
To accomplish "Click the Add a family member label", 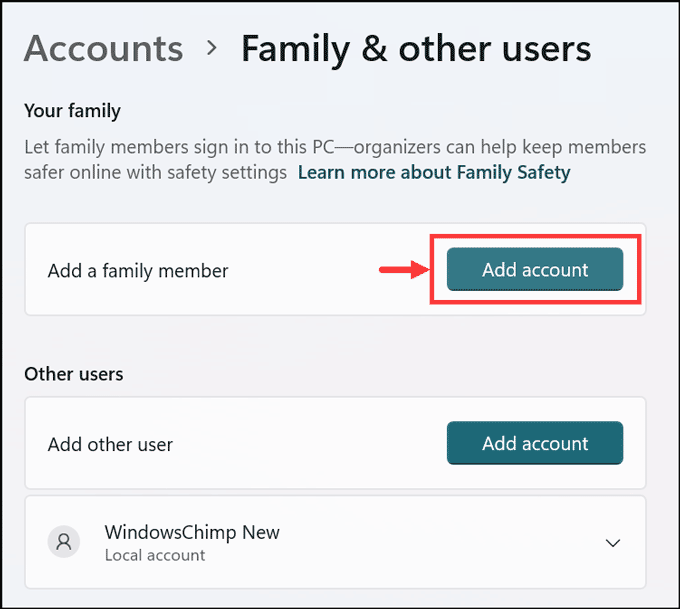I will coord(138,270).
